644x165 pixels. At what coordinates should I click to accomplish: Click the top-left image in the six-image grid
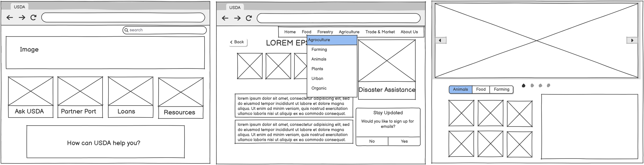pos(461,113)
